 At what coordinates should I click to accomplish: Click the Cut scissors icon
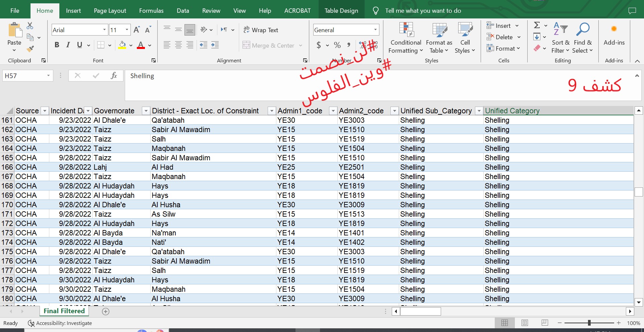pyautogui.click(x=30, y=26)
